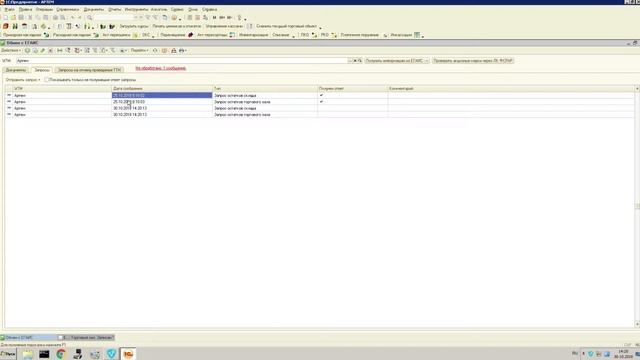
Task: Sort by Дата сообщения column header
Action: [x=162, y=89]
